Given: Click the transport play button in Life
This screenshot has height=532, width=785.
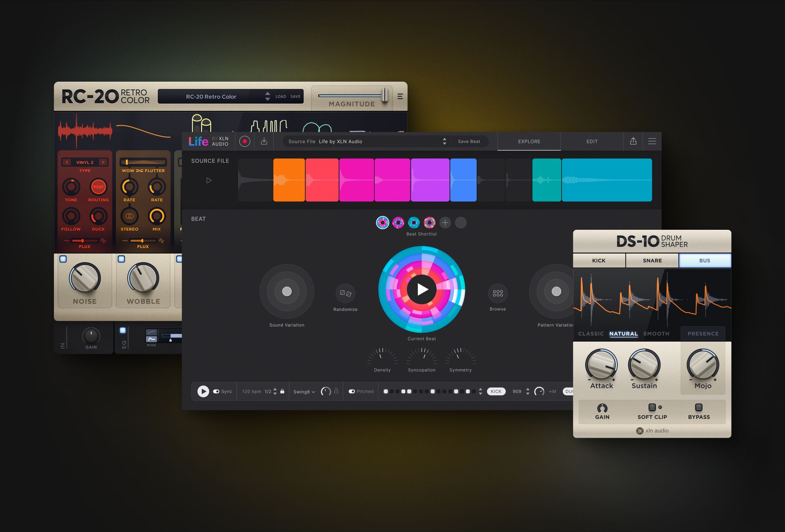Looking at the screenshot, I should click(203, 391).
